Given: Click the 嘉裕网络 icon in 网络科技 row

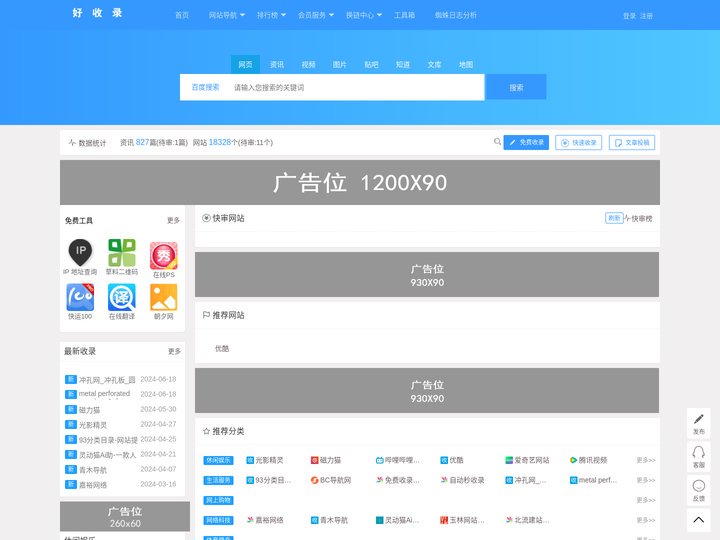Looking at the screenshot, I should pos(250,520).
